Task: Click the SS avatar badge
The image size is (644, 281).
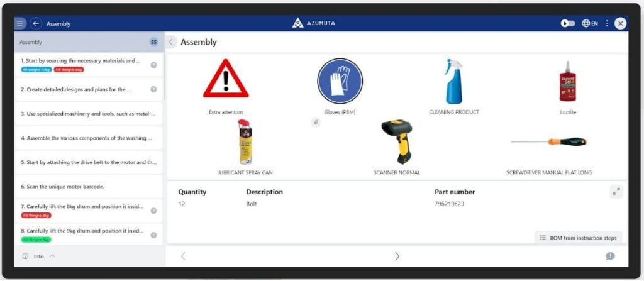Action: (x=153, y=42)
